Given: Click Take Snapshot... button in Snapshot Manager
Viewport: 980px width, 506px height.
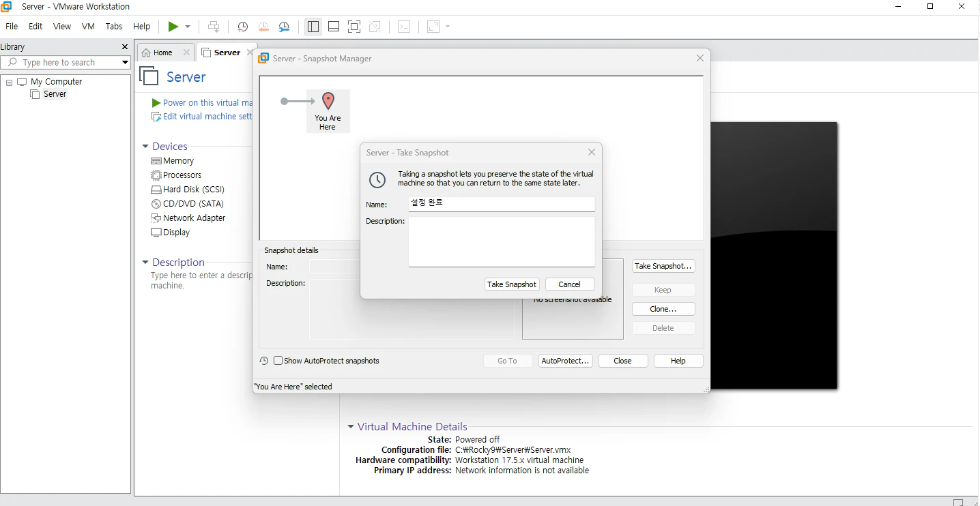Looking at the screenshot, I should 663,266.
